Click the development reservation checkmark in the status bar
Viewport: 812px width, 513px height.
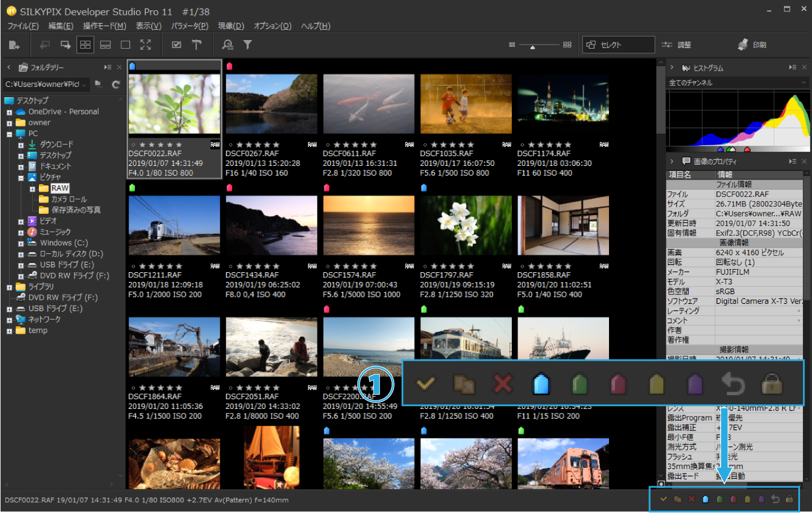coord(663,499)
